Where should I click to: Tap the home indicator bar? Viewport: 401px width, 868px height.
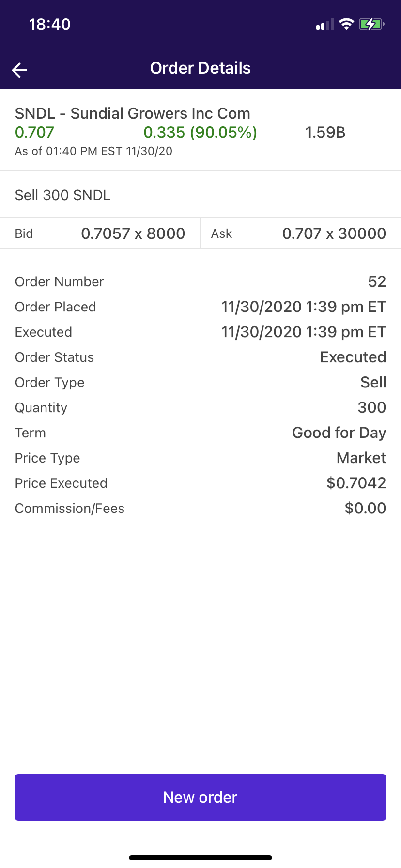pos(200,858)
